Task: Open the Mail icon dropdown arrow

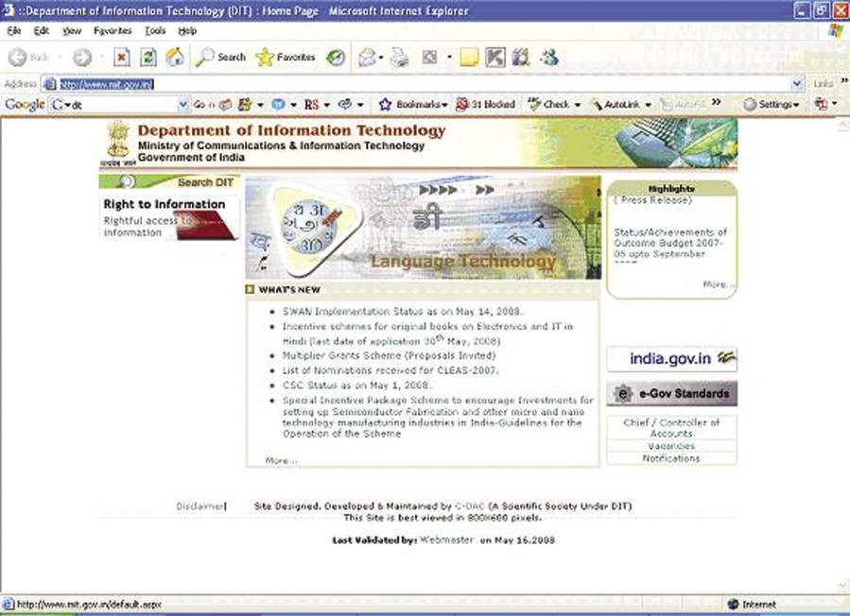Action: (381, 58)
